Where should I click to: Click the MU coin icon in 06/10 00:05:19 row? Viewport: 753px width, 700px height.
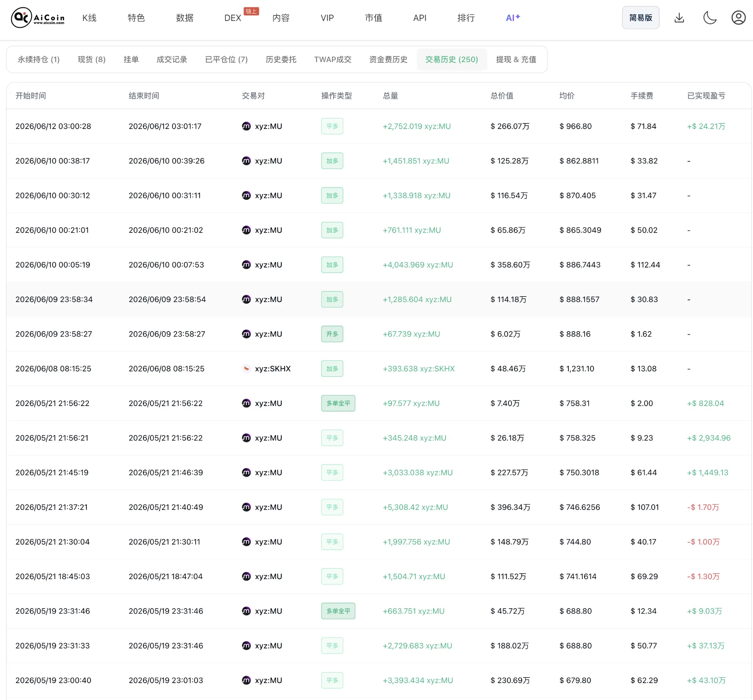(246, 265)
